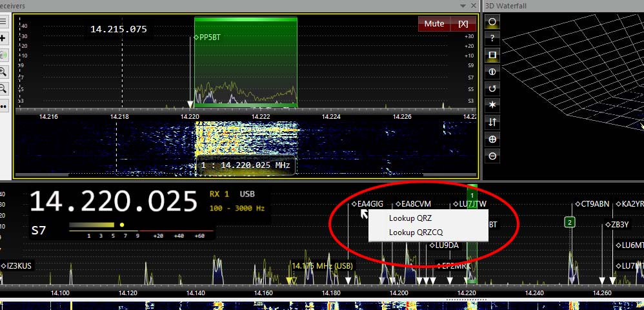Click the up-down arrows icon in 3D Waterfall

pos(492,122)
